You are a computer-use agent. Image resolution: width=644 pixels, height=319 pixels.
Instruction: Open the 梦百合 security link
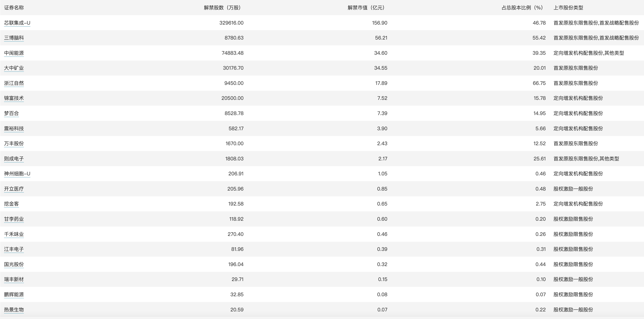click(11, 113)
